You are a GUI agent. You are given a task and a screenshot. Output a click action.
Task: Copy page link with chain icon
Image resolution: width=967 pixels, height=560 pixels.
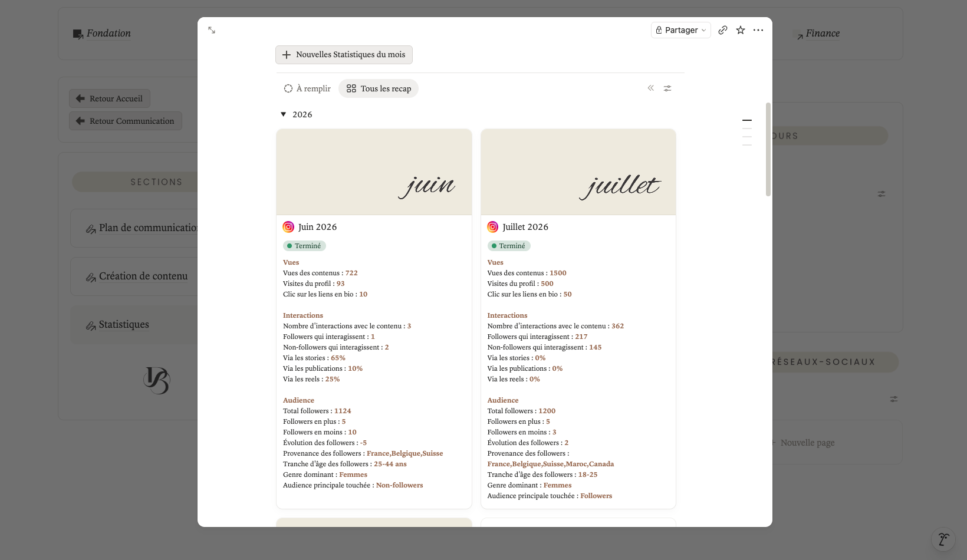723,30
